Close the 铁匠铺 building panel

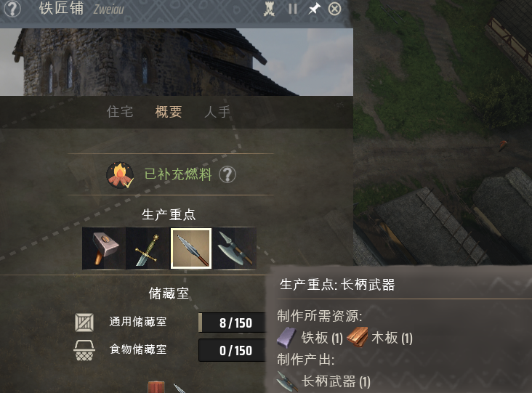[334, 9]
